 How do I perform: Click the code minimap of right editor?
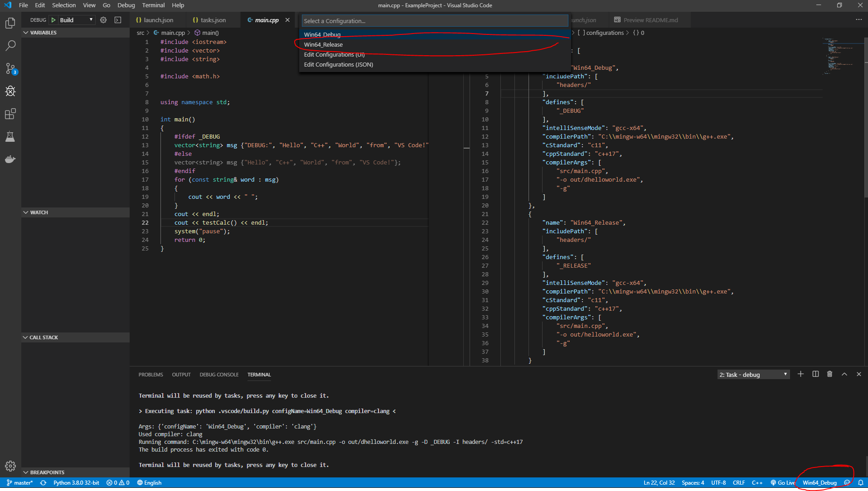click(842, 57)
